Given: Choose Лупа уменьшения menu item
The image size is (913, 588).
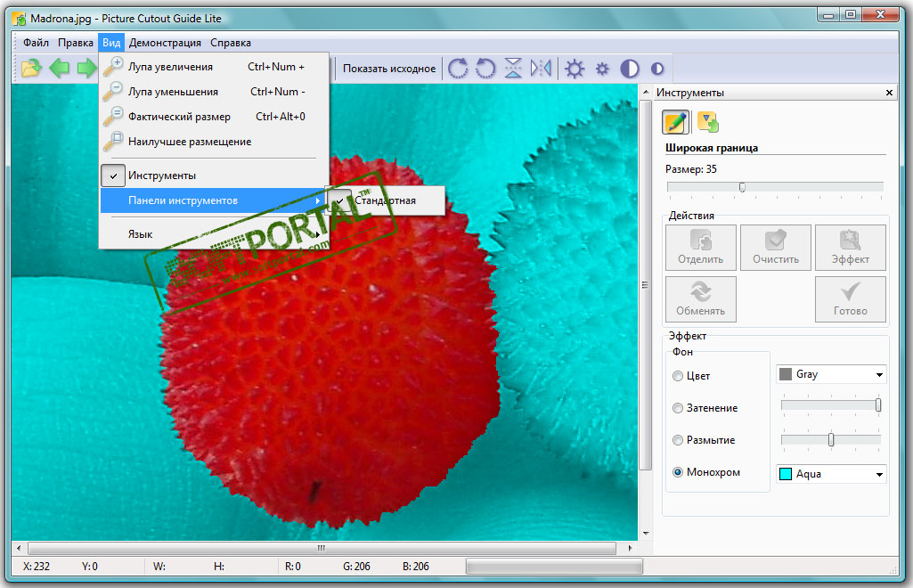Looking at the screenshot, I should (x=212, y=92).
